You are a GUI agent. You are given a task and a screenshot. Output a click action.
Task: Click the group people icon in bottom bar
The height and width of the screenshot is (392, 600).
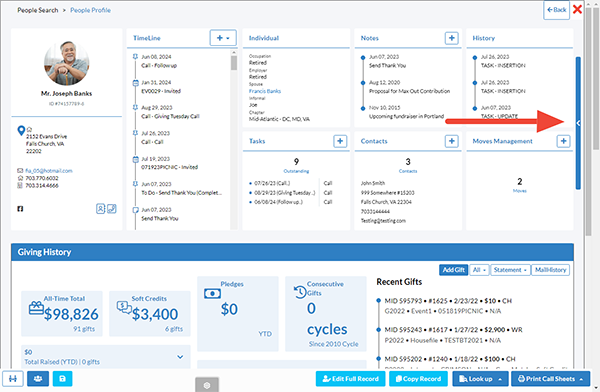(x=38, y=379)
